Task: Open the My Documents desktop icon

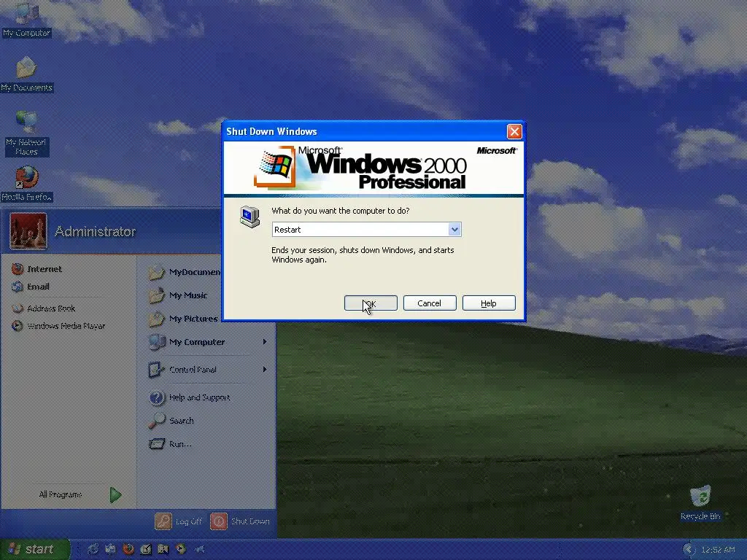Action: pos(26,75)
